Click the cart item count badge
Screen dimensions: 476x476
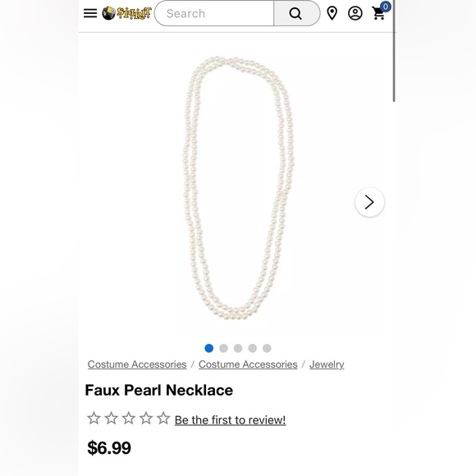coord(385,7)
